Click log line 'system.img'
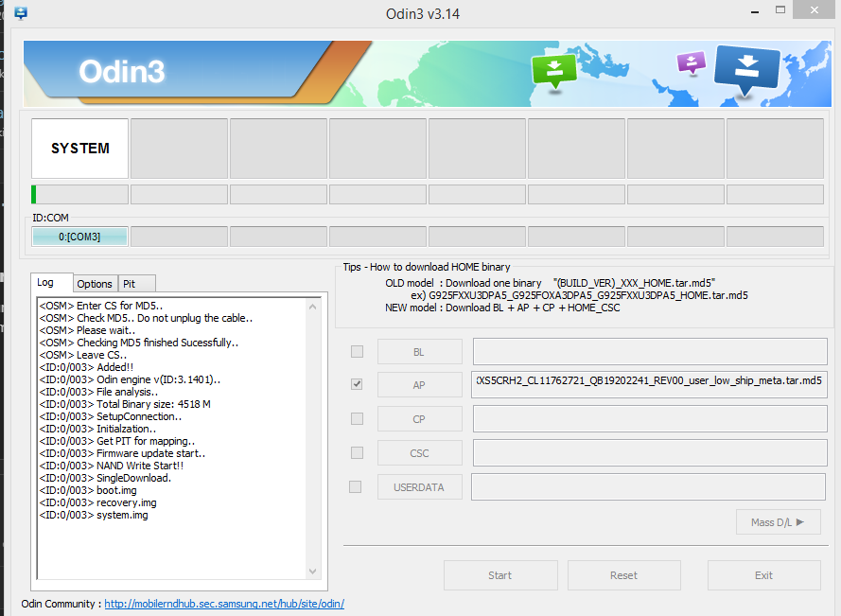This screenshot has height=616, width=841. point(94,515)
